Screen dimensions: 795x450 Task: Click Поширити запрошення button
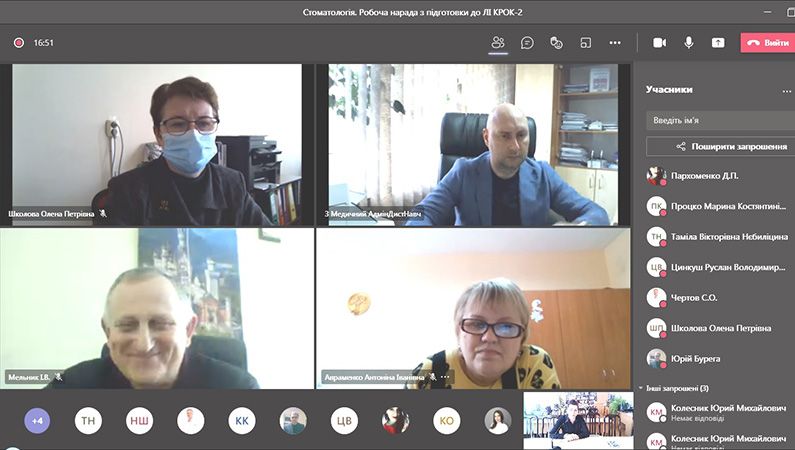point(720,146)
